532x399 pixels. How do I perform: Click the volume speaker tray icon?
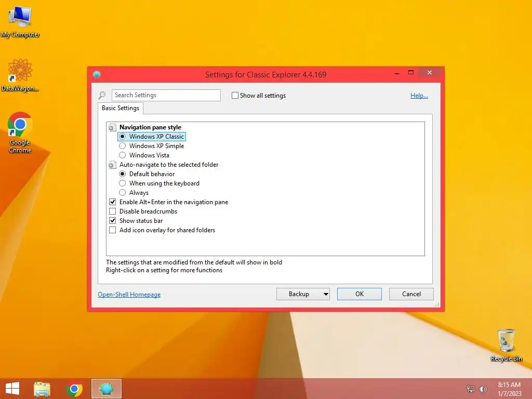point(483,389)
